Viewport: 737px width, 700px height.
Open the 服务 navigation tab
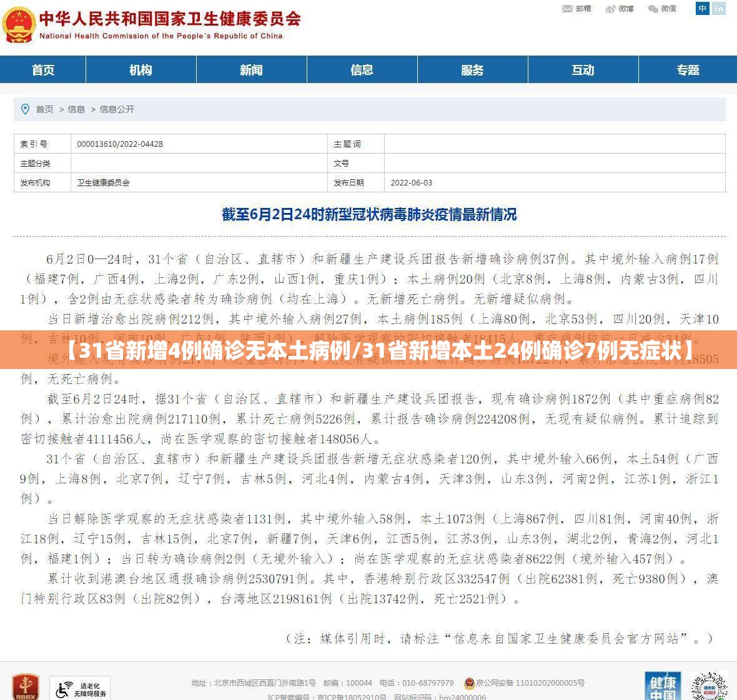(472, 69)
